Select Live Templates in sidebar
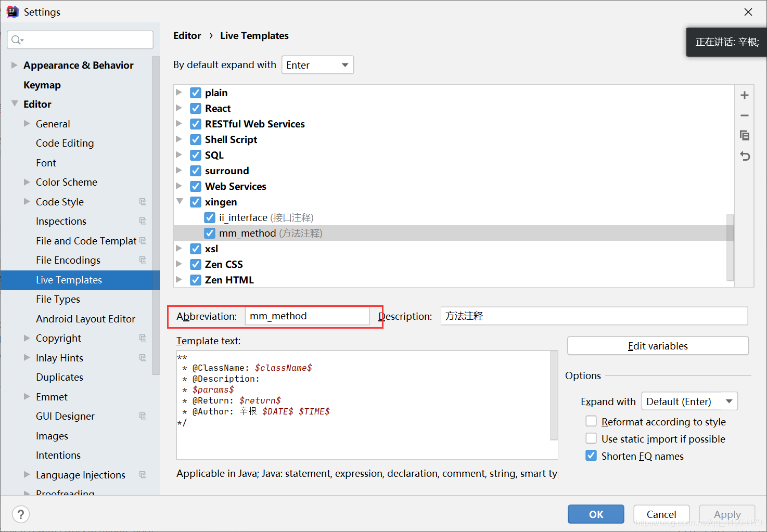Screen dimensions: 767x532 tap(80, 280)
